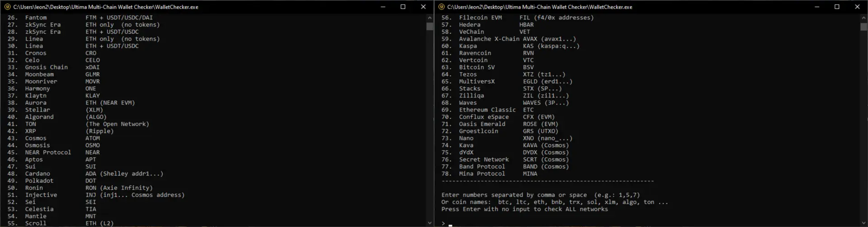Select row 64 Tezos
The width and height of the screenshot is (868, 227).
(504, 74)
